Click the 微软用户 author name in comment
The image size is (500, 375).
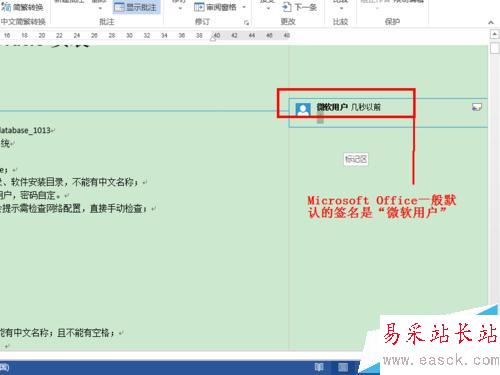tap(332, 107)
